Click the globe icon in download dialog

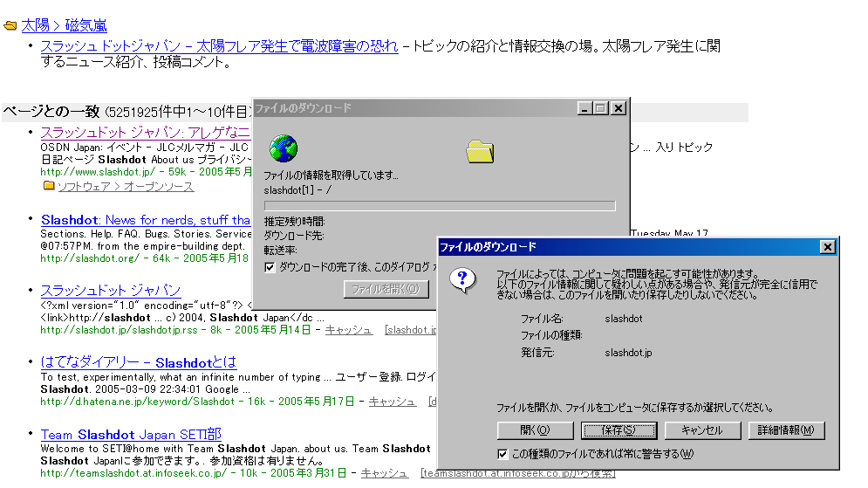[284, 149]
